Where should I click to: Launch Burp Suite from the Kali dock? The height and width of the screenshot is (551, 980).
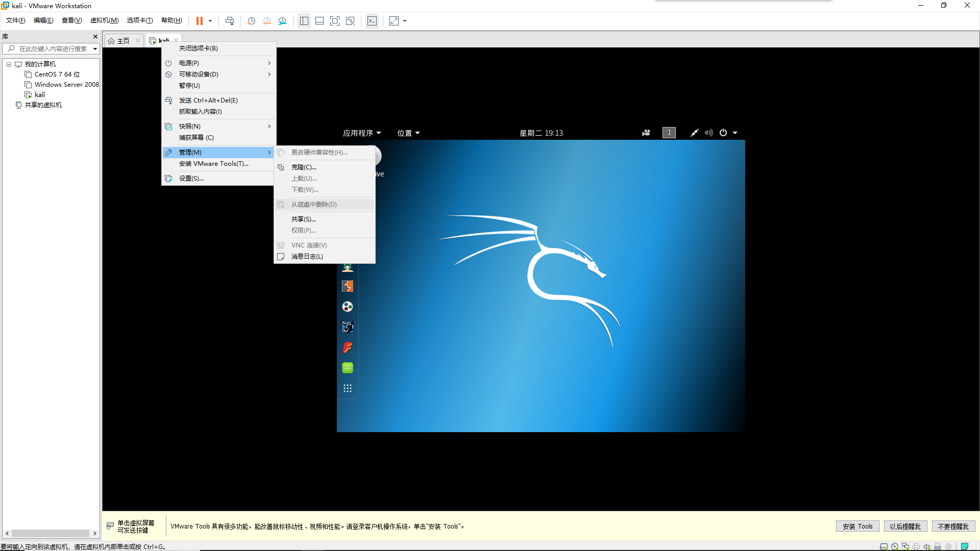pyautogui.click(x=348, y=286)
